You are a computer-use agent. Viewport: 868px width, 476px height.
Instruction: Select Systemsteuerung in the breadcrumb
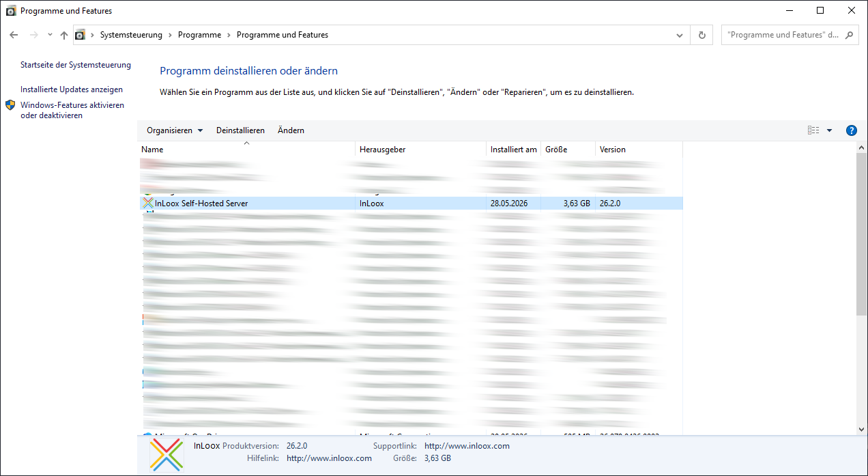click(x=131, y=35)
